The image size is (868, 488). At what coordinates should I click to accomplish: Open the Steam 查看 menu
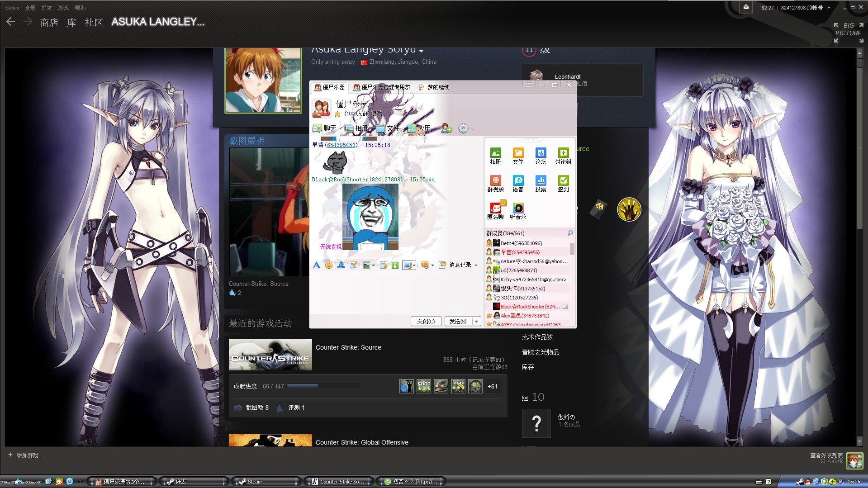[30, 8]
